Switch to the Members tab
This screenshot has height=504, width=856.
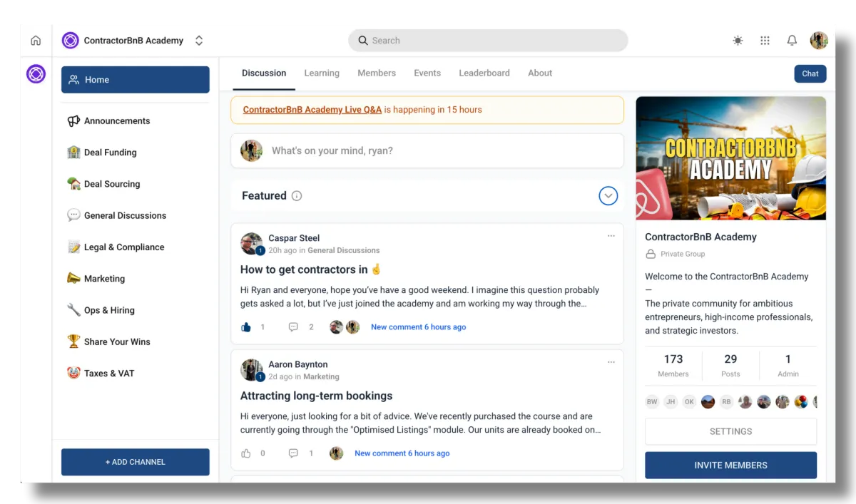coord(377,73)
